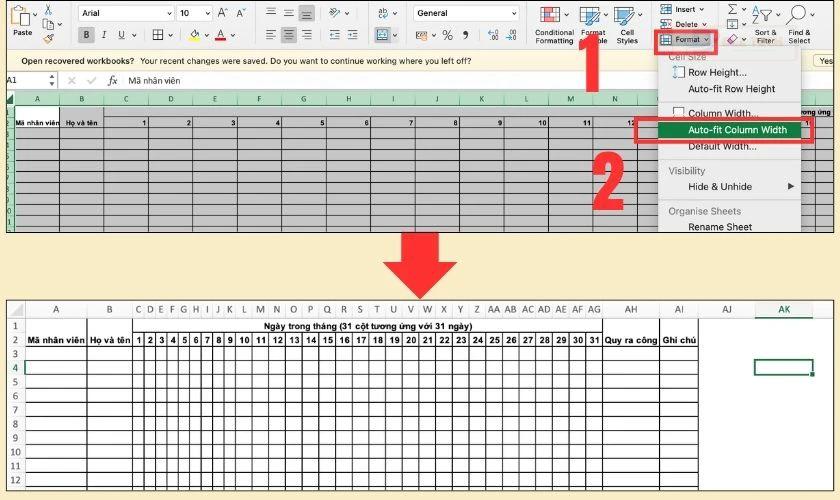Click the red font colour swatch

(x=220, y=35)
